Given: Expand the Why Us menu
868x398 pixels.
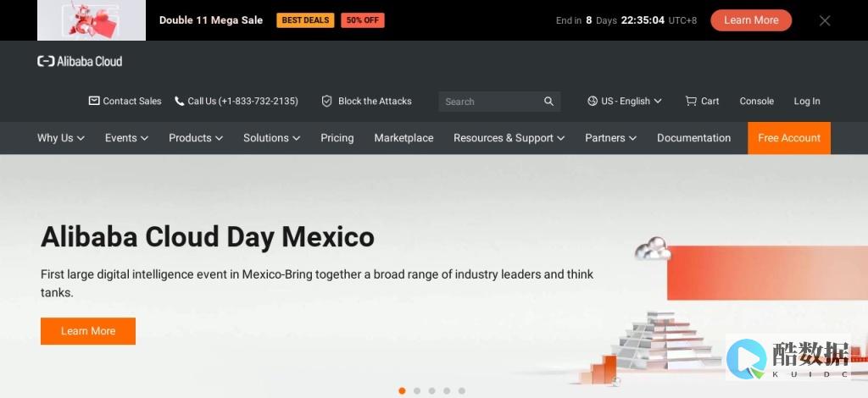Looking at the screenshot, I should pyautogui.click(x=61, y=138).
